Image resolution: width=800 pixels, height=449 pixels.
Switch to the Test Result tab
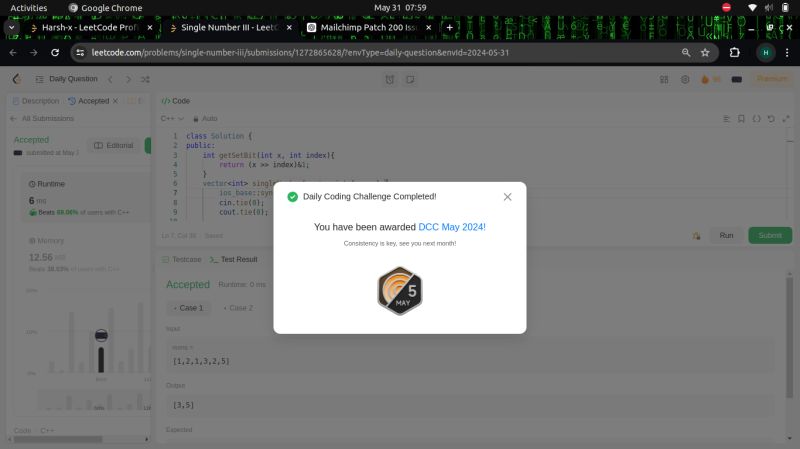234,259
